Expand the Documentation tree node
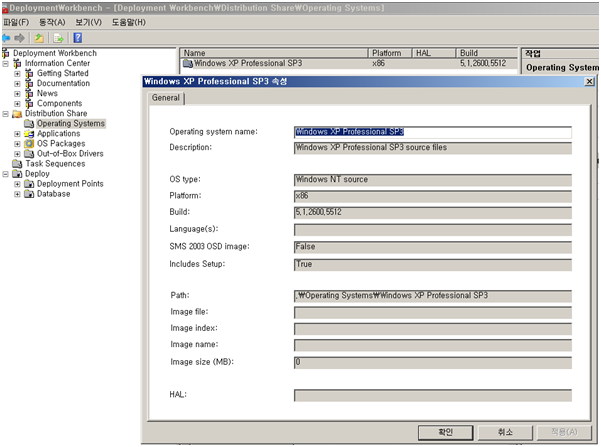 point(17,84)
